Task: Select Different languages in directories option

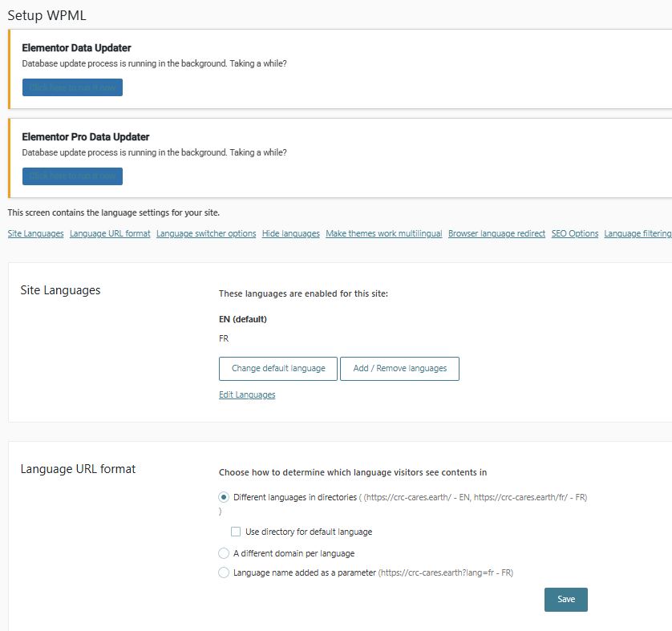Action: pyautogui.click(x=224, y=497)
